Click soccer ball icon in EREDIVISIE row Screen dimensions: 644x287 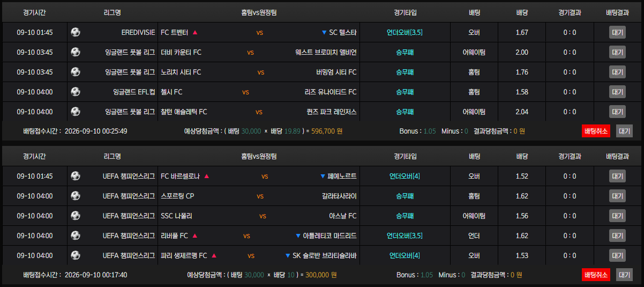[x=76, y=32]
